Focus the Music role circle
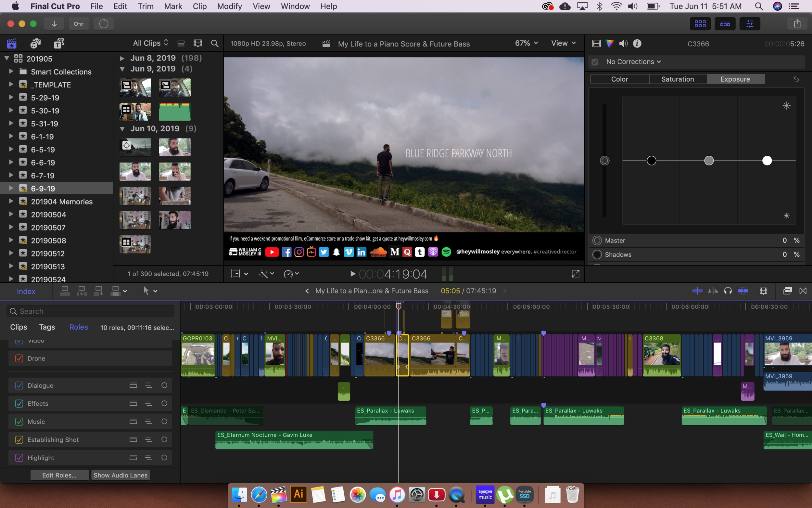The height and width of the screenshot is (508, 812). [x=164, y=422]
